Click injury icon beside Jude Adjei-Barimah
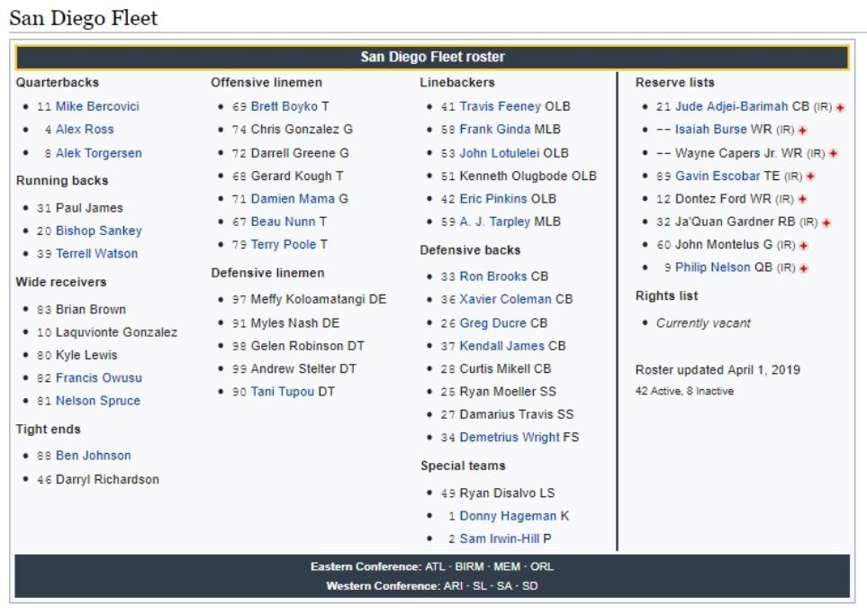 pos(840,107)
